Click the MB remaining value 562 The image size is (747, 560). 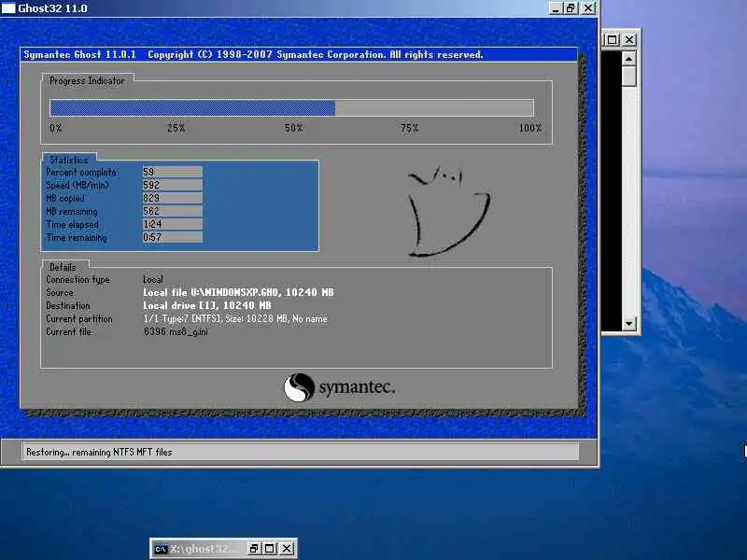[173, 211]
